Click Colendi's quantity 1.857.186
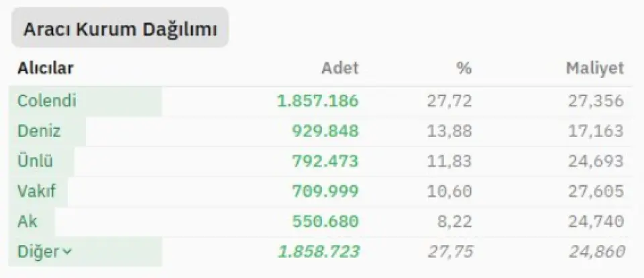 (318, 101)
